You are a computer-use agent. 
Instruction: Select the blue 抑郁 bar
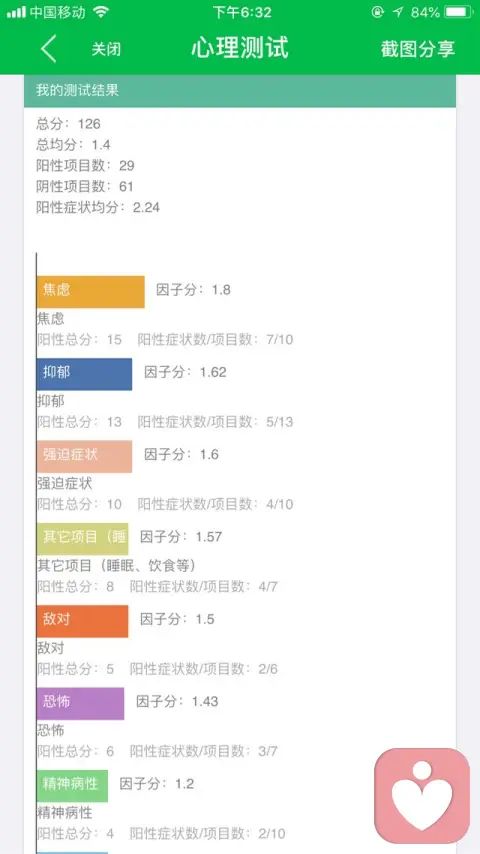84,374
